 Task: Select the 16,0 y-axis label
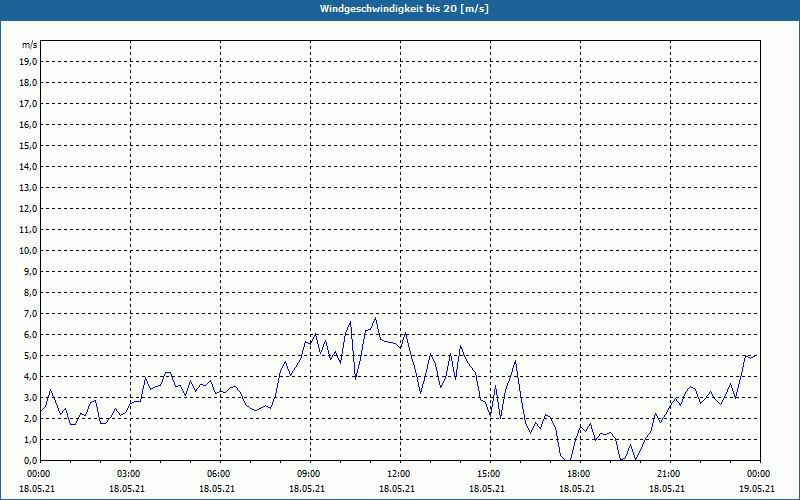pyautogui.click(x=29, y=124)
